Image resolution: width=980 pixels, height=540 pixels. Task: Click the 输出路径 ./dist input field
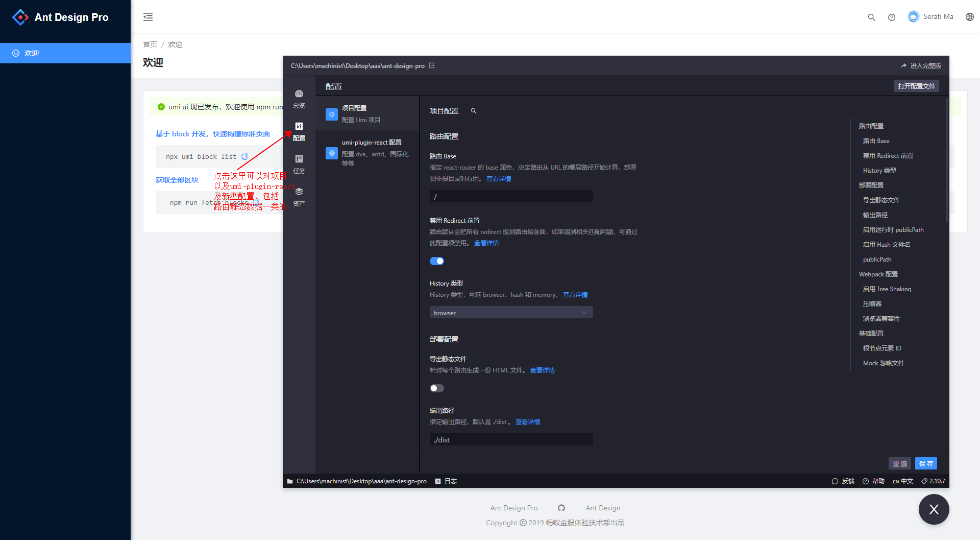click(x=511, y=440)
